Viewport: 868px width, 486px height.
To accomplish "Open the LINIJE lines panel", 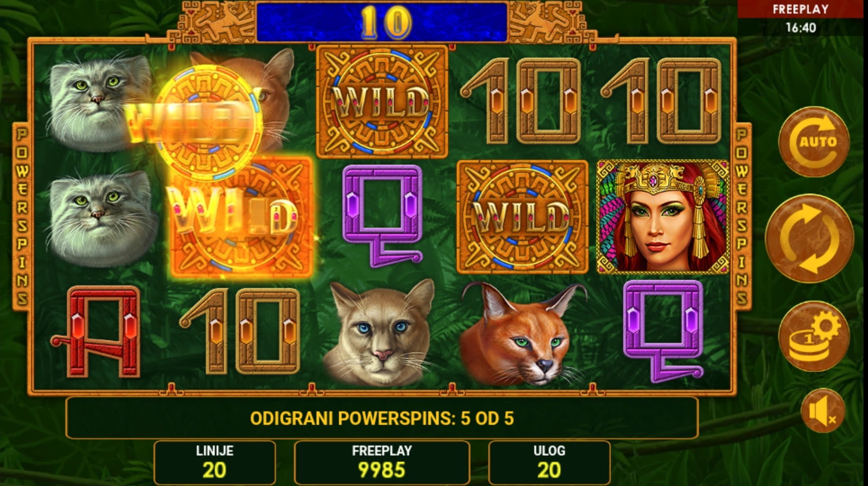I will pyautogui.click(x=215, y=462).
